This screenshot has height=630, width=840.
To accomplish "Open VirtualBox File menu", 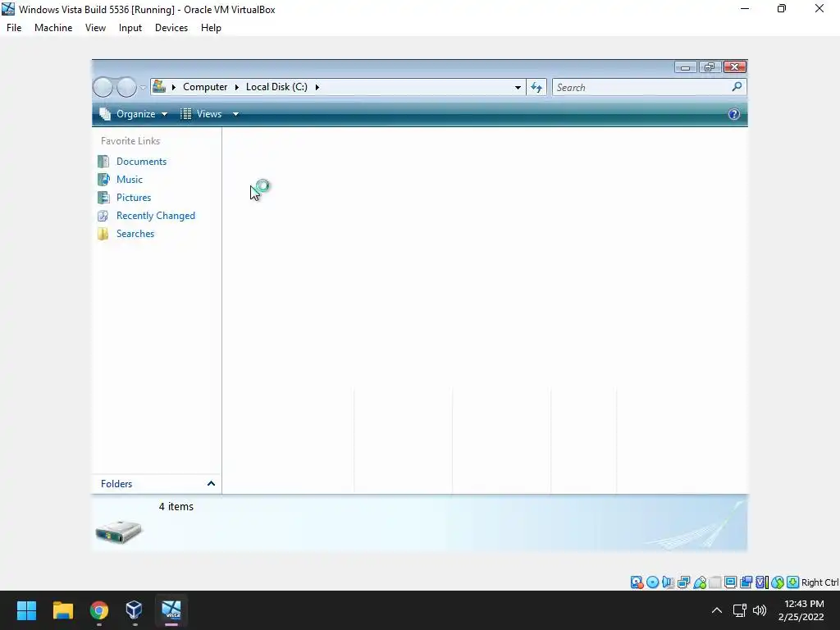I will coord(14,28).
